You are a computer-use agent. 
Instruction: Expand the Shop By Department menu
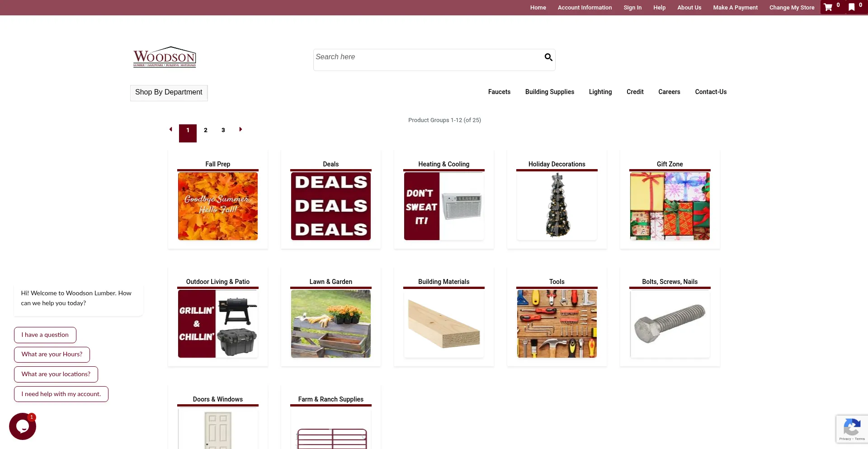pyautogui.click(x=169, y=92)
